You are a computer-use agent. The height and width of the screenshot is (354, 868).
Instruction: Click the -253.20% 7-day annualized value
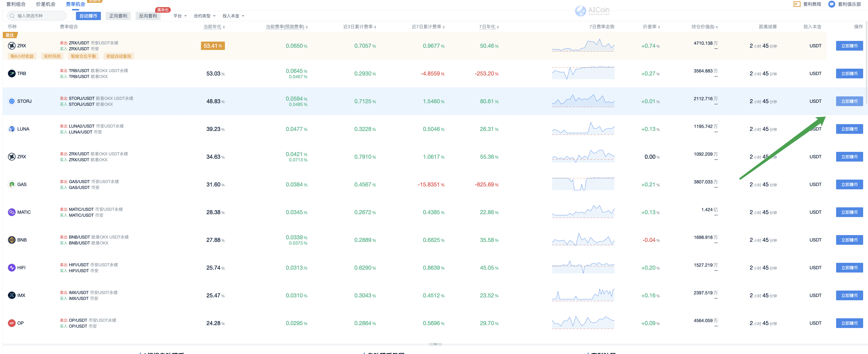(x=487, y=74)
